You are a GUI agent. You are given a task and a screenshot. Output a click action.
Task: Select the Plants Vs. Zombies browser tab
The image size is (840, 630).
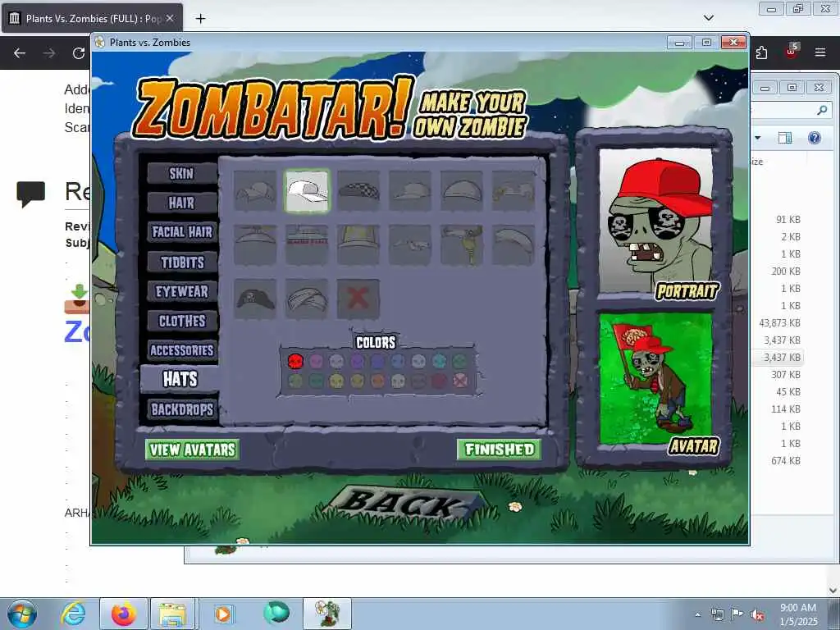click(x=92, y=19)
